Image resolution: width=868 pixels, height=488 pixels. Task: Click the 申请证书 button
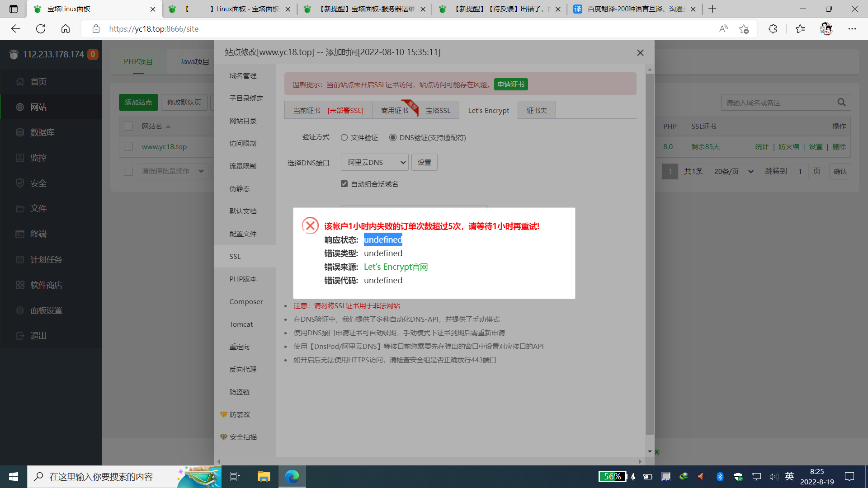coord(511,84)
